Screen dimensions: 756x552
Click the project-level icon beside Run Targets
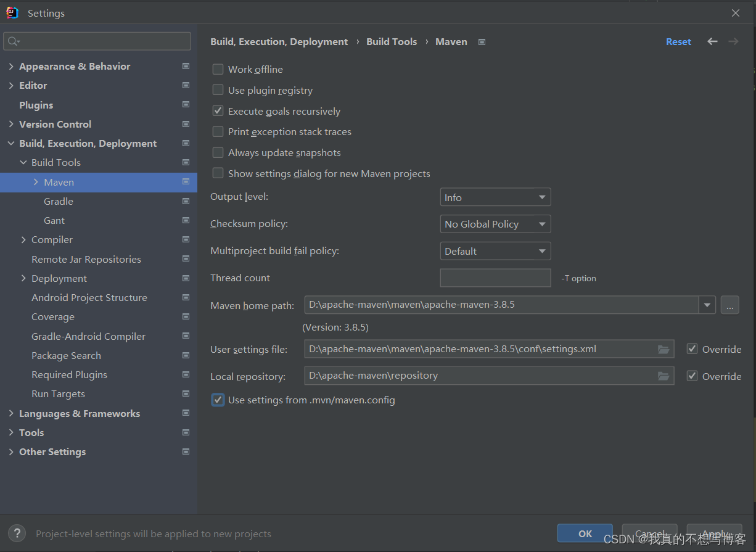pyautogui.click(x=186, y=393)
